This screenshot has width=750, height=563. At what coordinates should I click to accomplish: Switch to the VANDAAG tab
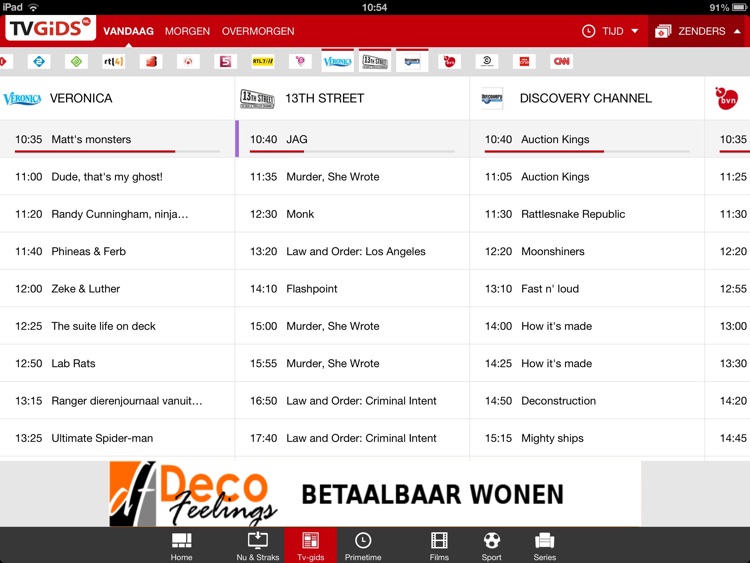128,31
